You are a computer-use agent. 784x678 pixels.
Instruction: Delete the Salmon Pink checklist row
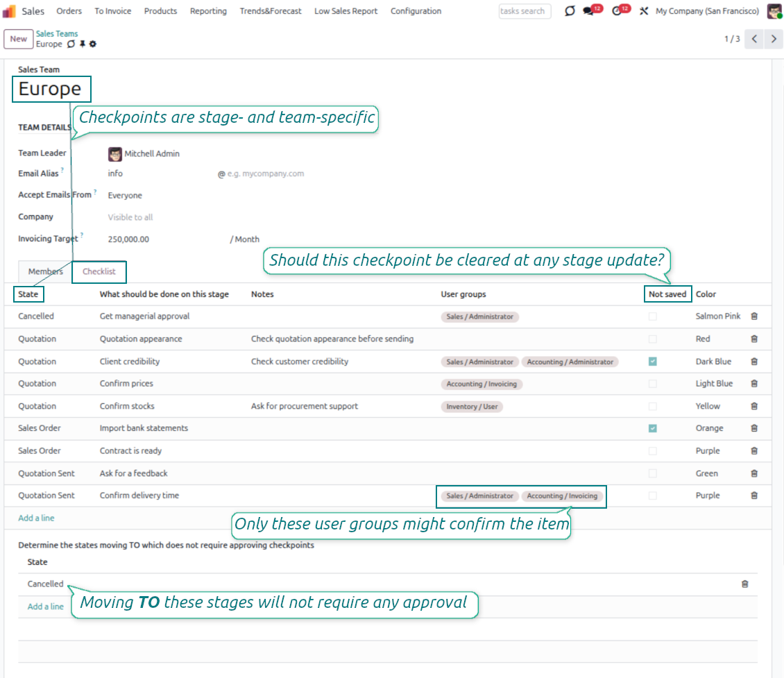pos(754,316)
